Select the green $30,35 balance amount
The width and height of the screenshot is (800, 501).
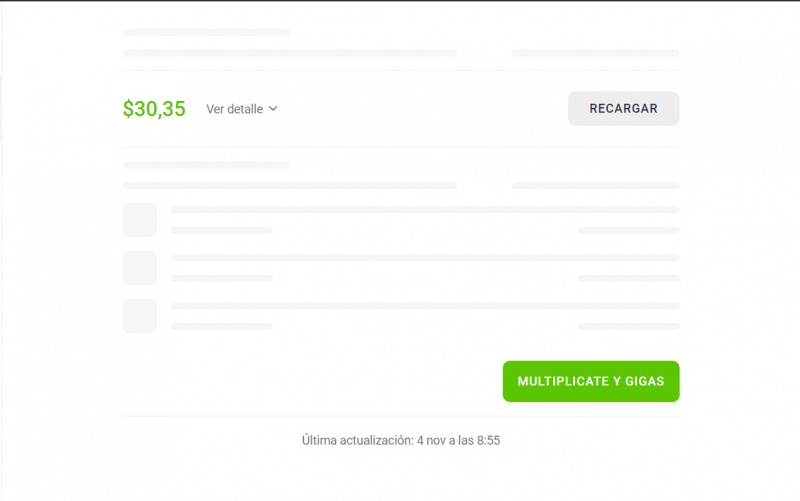click(x=154, y=109)
